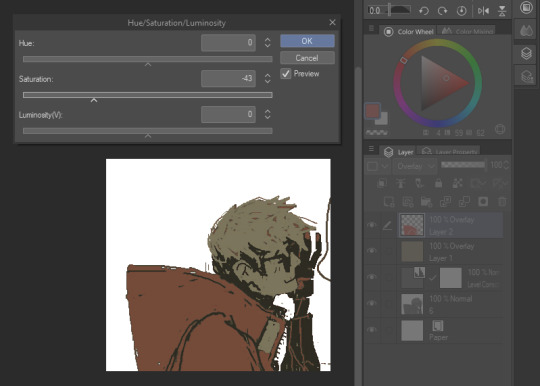Open the Color Wheel panel menu
This screenshot has height=386, width=540.
click(x=371, y=29)
